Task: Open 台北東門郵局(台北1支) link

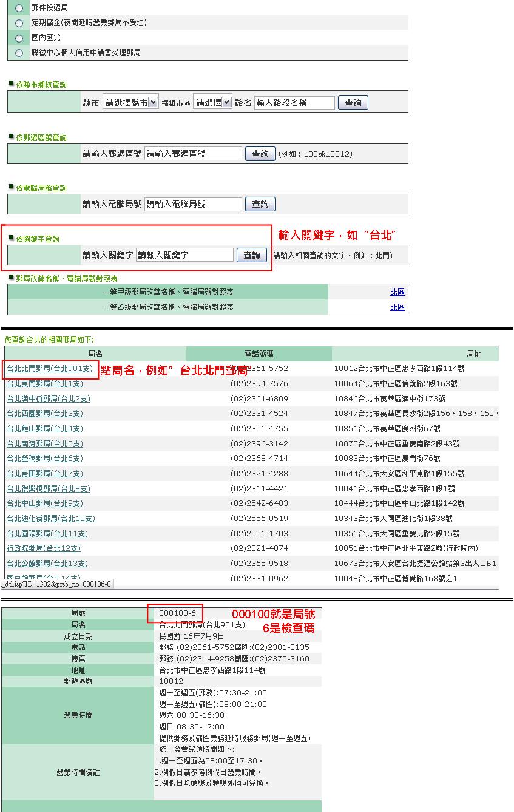Action: pyautogui.click(x=45, y=384)
